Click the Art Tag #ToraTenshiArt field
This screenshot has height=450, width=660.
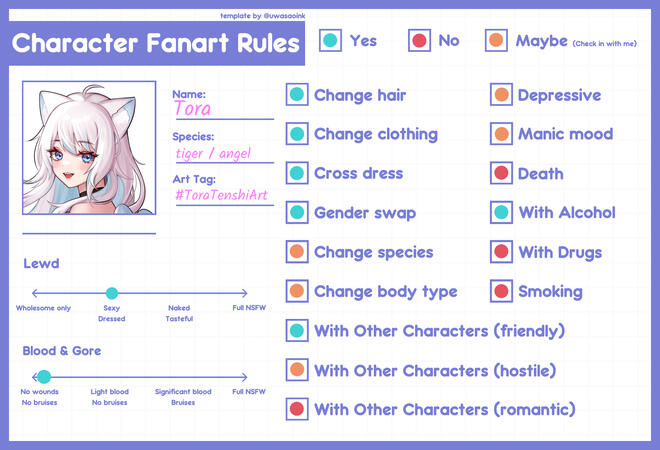point(222,194)
